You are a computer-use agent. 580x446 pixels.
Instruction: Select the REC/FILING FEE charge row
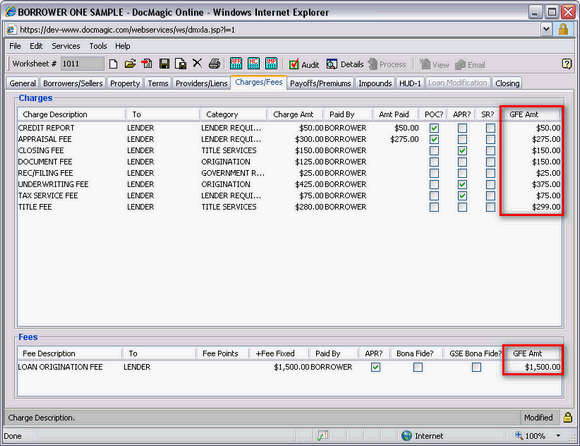(x=289, y=173)
